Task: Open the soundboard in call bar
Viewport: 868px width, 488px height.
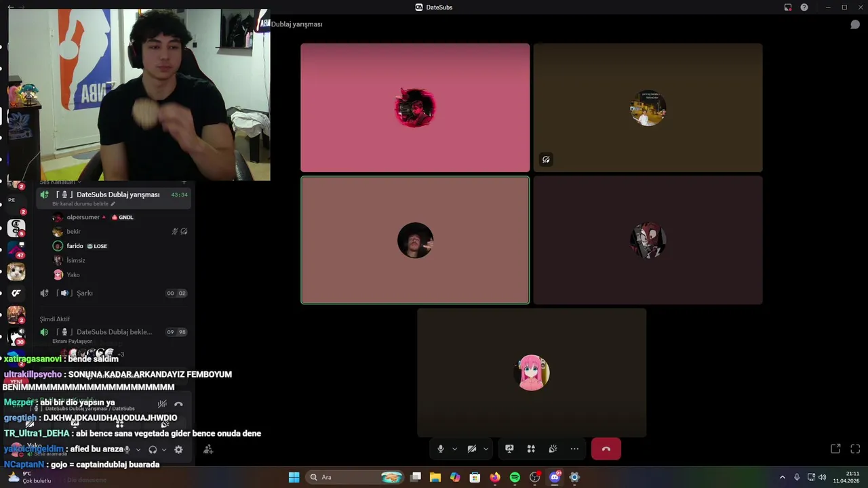Action: click(553, 449)
